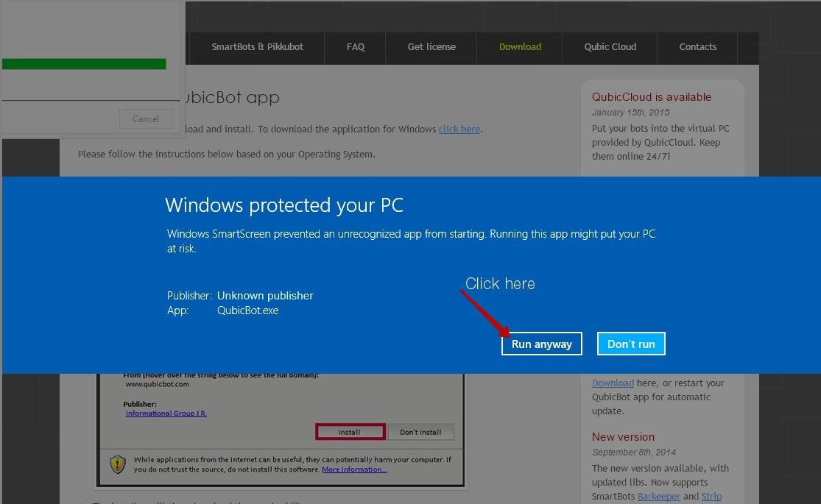Click the 'Unknown publisher' value

pyautogui.click(x=265, y=296)
